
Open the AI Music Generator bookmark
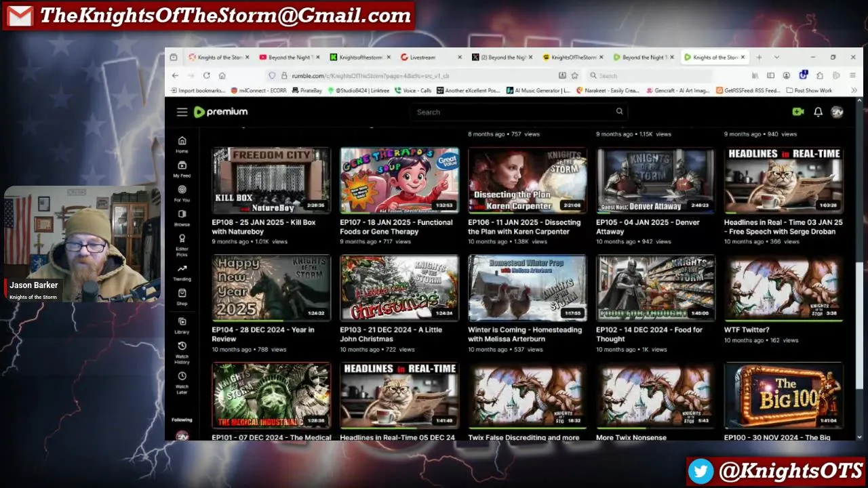pyautogui.click(x=538, y=90)
